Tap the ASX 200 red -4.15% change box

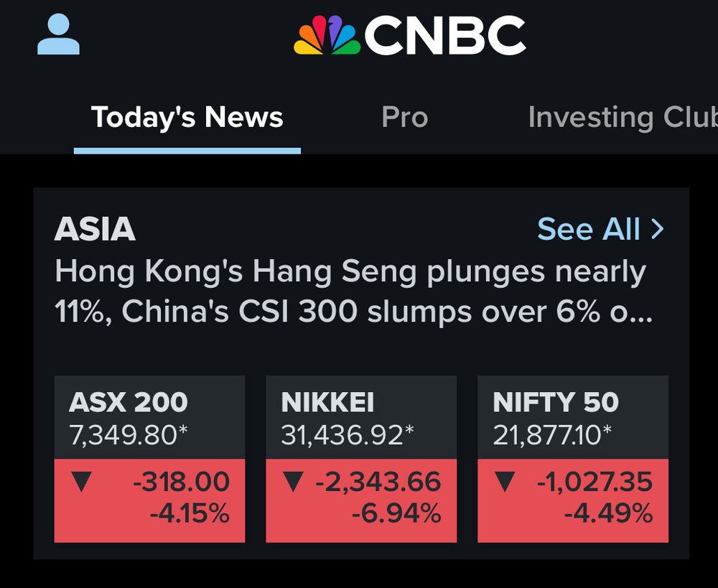150,500
